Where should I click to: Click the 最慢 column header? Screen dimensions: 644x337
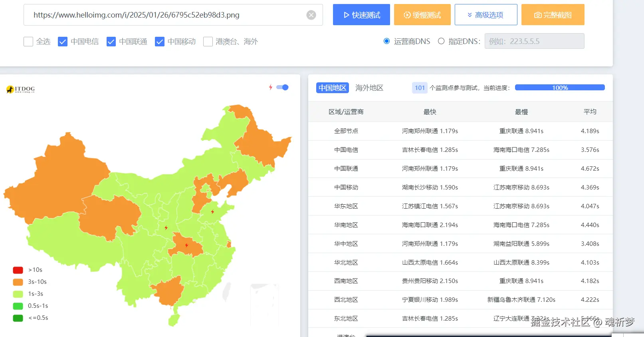coord(521,112)
